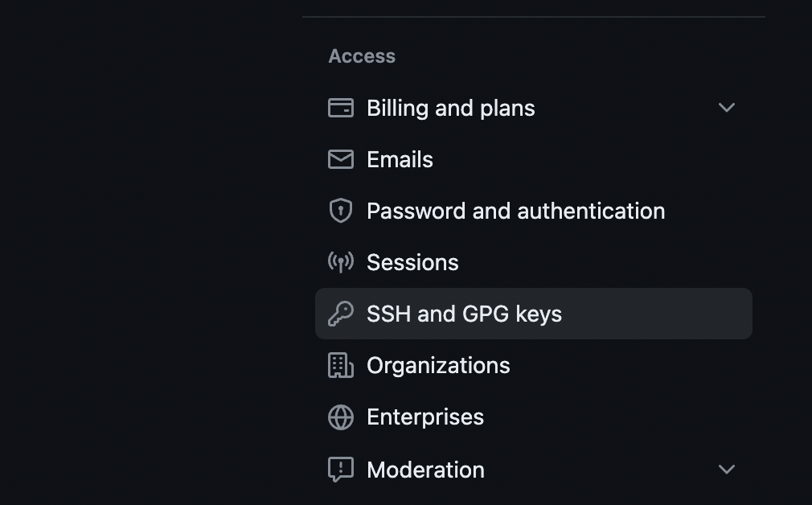
Task: Open the Organizations text link
Action: pos(438,366)
